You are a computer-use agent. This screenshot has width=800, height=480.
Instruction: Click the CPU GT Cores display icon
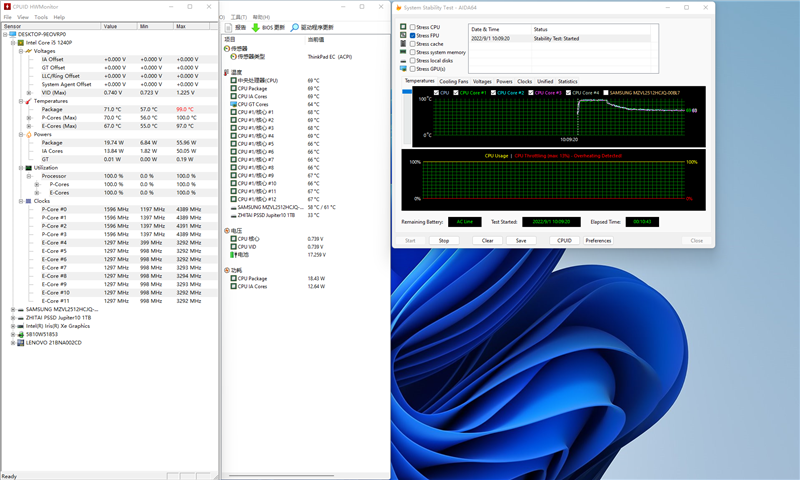point(233,104)
